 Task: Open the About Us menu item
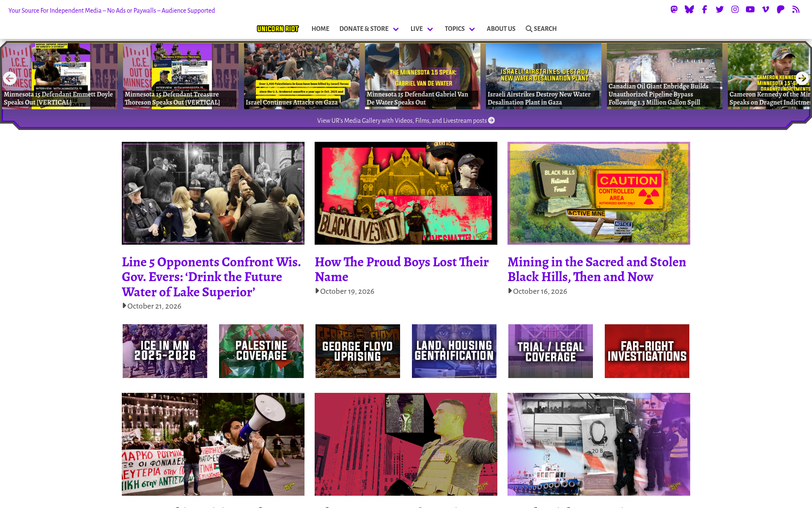(x=501, y=29)
